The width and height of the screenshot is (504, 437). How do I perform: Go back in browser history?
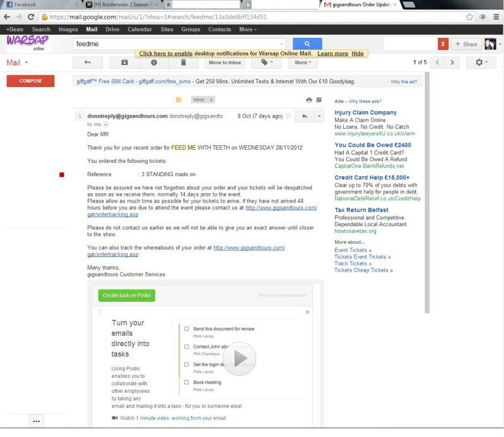7,17
